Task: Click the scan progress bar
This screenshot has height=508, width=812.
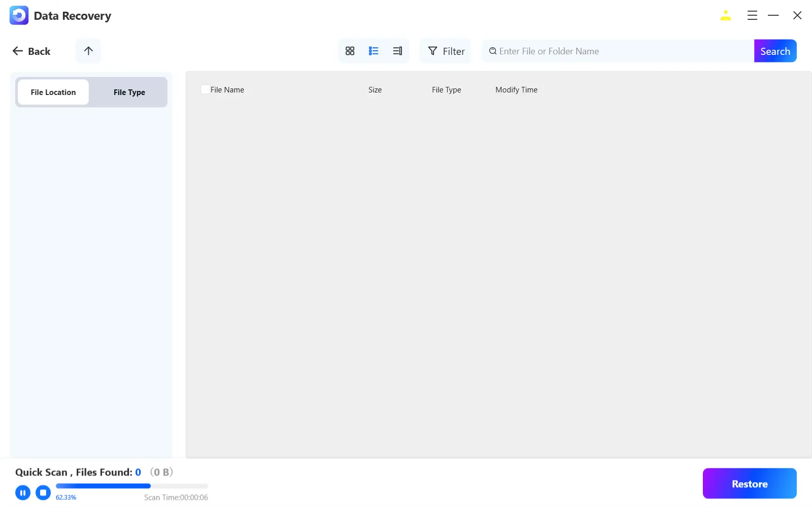Action: point(132,486)
